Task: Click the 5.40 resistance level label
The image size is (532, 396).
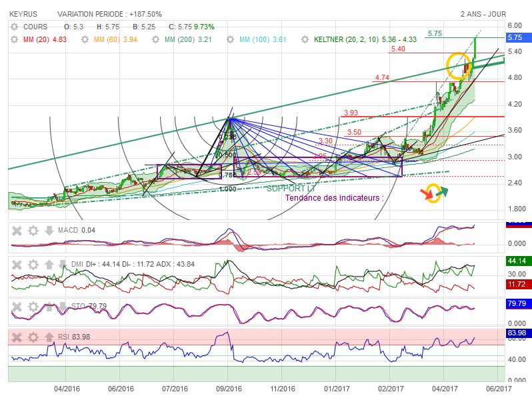Action: [398, 49]
